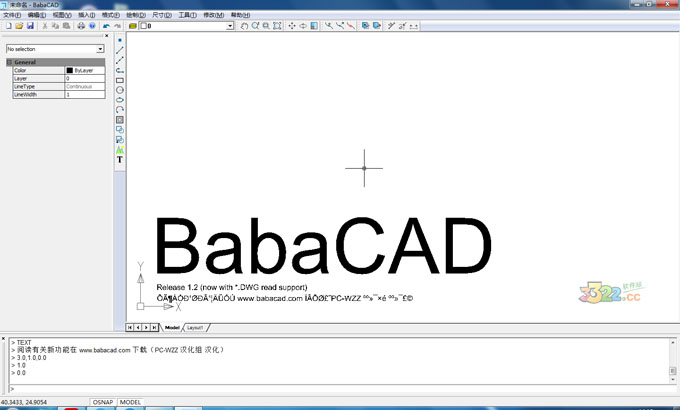Open help via blue question icon

click(x=92, y=26)
